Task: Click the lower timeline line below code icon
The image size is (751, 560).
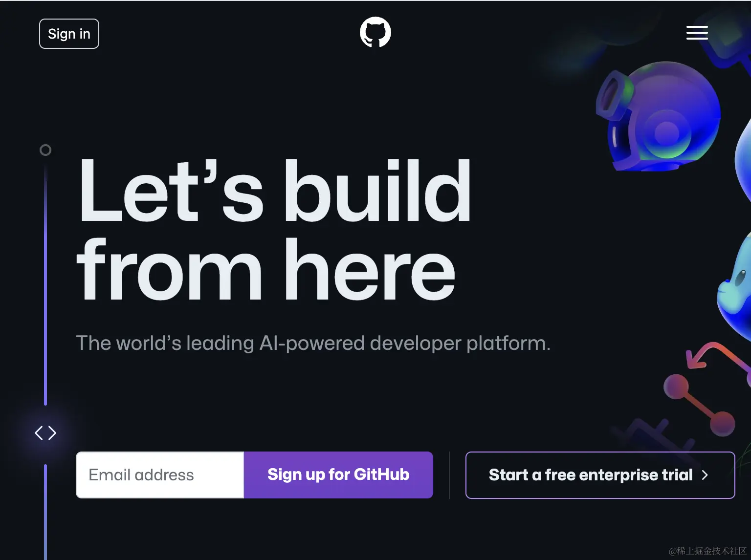Action: tap(45, 512)
